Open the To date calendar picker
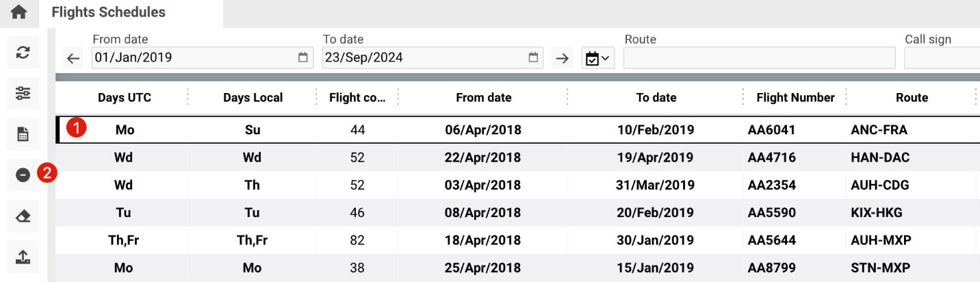The image size is (980, 282). (x=533, y=57)
